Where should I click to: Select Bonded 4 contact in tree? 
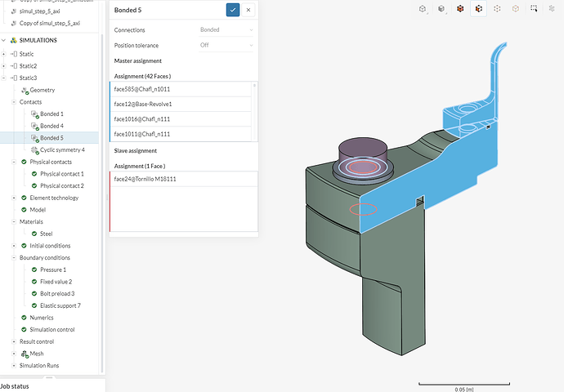(51, 126)
